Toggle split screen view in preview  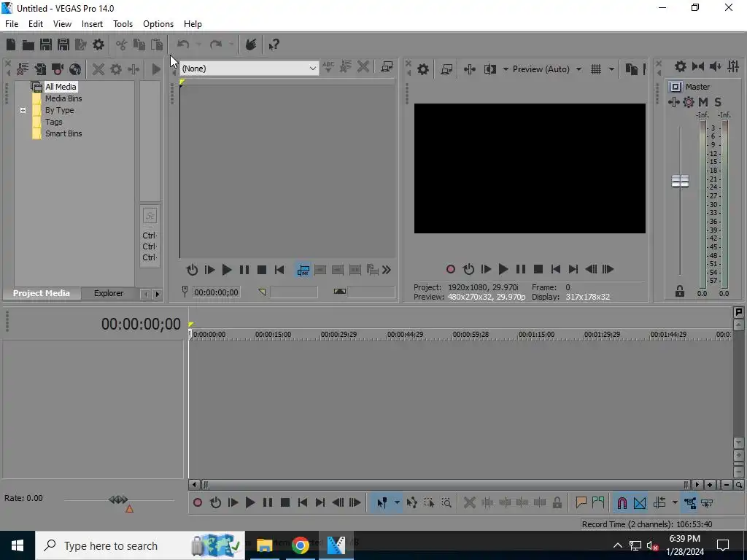click(489, 69)
